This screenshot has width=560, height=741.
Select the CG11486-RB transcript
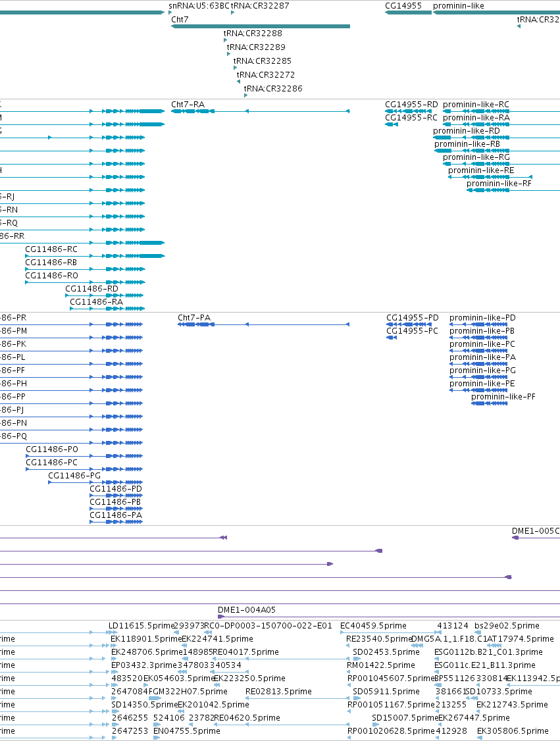pos(85,269)
